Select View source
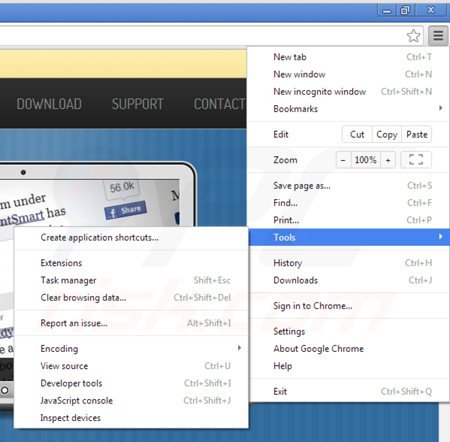The width and height of the screenshot is (450, 442). (x=131, y=366)
